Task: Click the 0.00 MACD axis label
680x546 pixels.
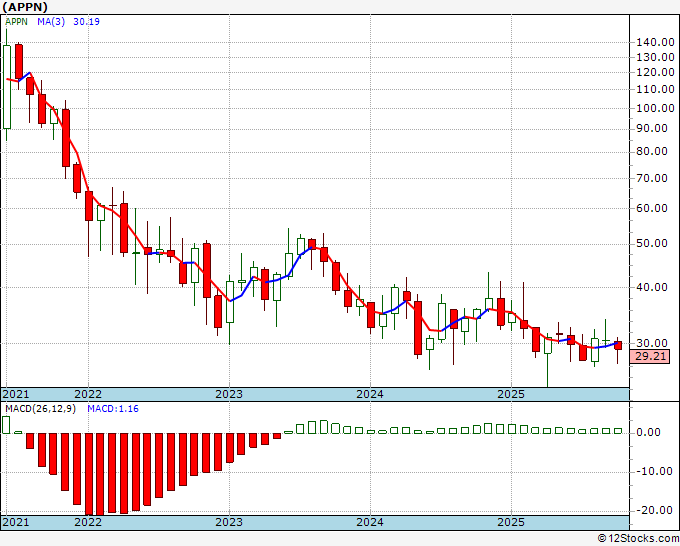Action: tap(648, 432)
